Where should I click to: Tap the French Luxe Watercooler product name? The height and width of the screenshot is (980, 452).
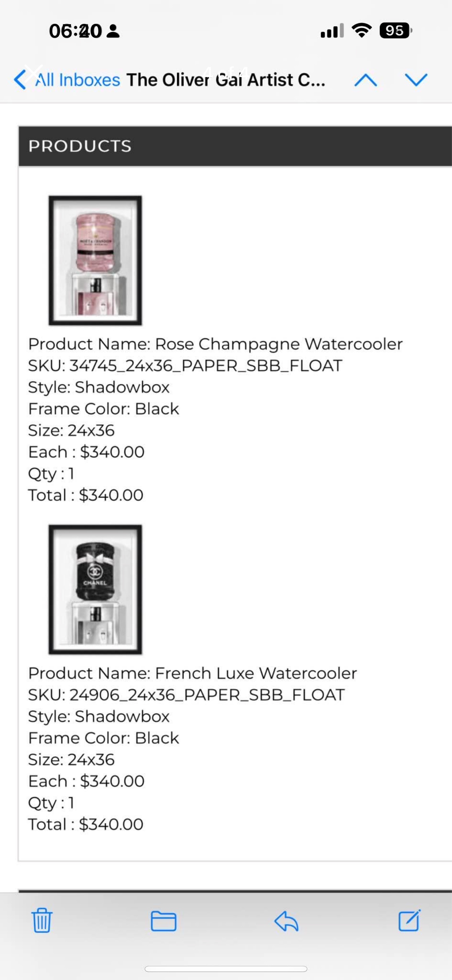[192, 673]
